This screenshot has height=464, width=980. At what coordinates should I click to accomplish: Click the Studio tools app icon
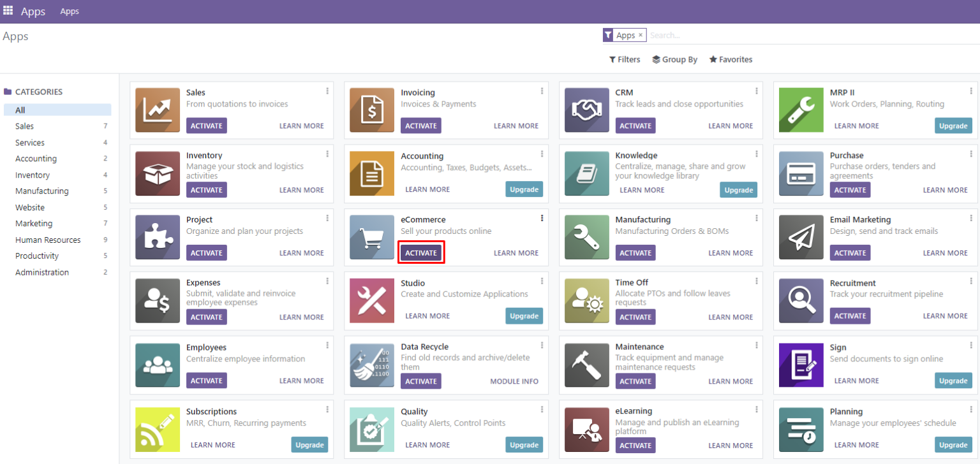372,301
